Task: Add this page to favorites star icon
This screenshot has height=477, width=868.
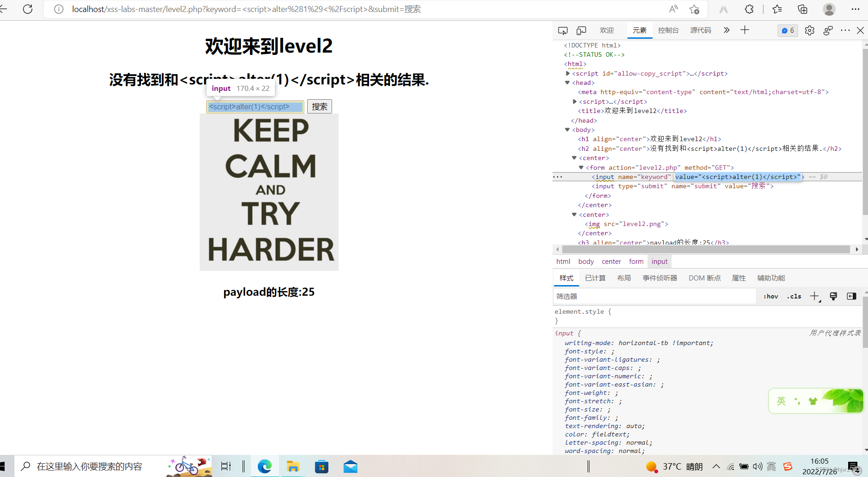Action: (x=694, y=9)
